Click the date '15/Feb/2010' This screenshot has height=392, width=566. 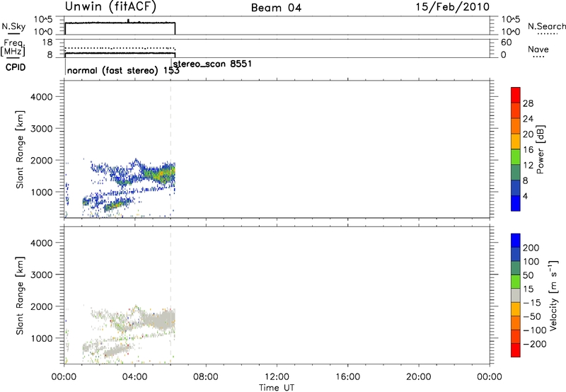[x=453, y=7]
